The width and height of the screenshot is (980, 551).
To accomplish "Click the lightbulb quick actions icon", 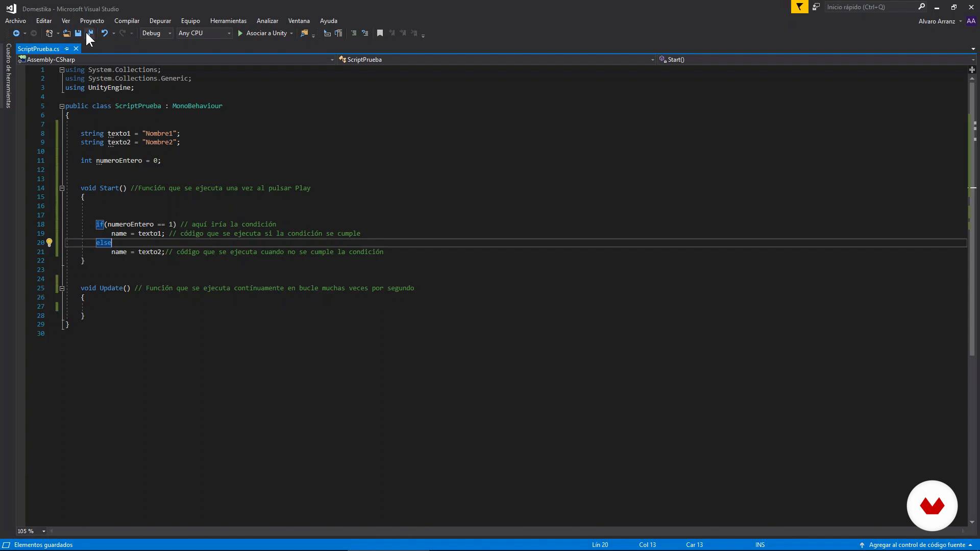I will pyautogui.click(x=50, y=243).
